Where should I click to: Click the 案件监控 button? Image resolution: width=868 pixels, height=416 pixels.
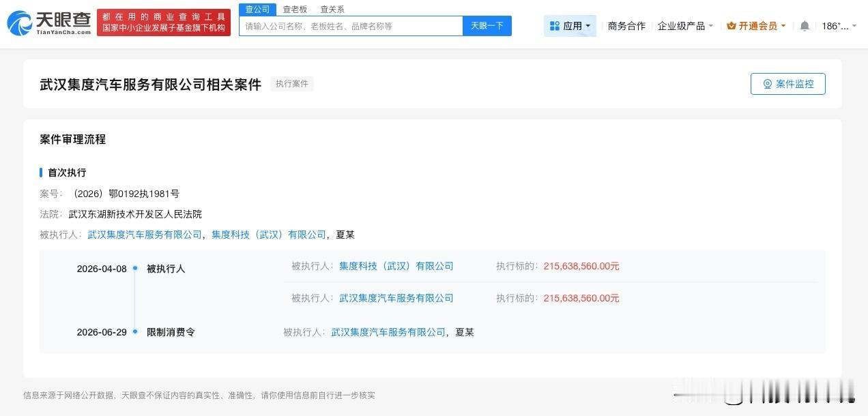pyautogui.click(x=788, y=84)
